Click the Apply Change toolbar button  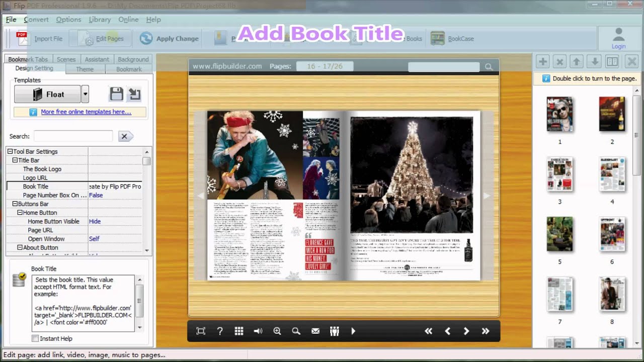pos(169,39)
